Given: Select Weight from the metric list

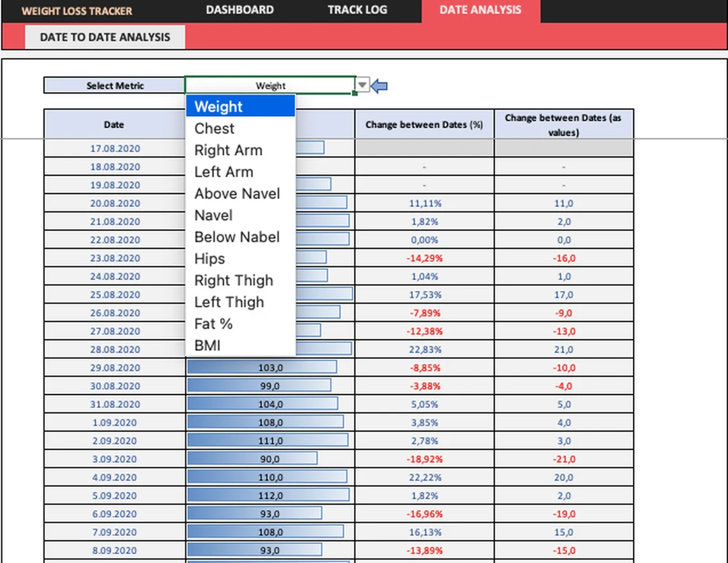Looking at the screenshot, I should tap(217, 107).
